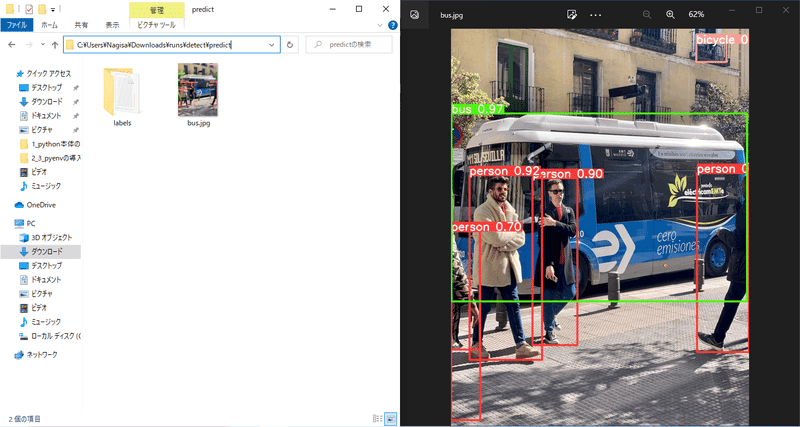Zoom in in Photos viewer
Viewport: 800px width, 427px height.
click(670, 15)
